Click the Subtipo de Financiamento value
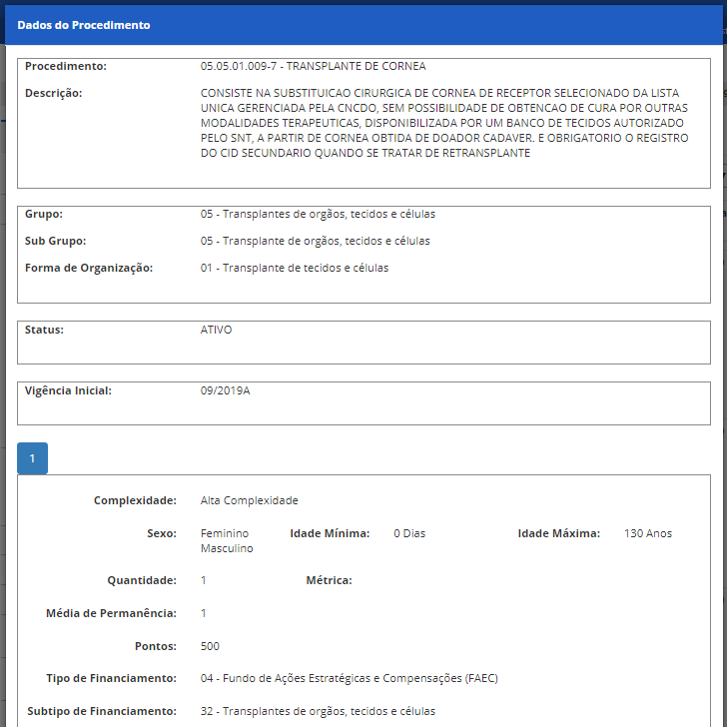The width and height of the screenshot is (727, 727). click(x=317, y=711)
